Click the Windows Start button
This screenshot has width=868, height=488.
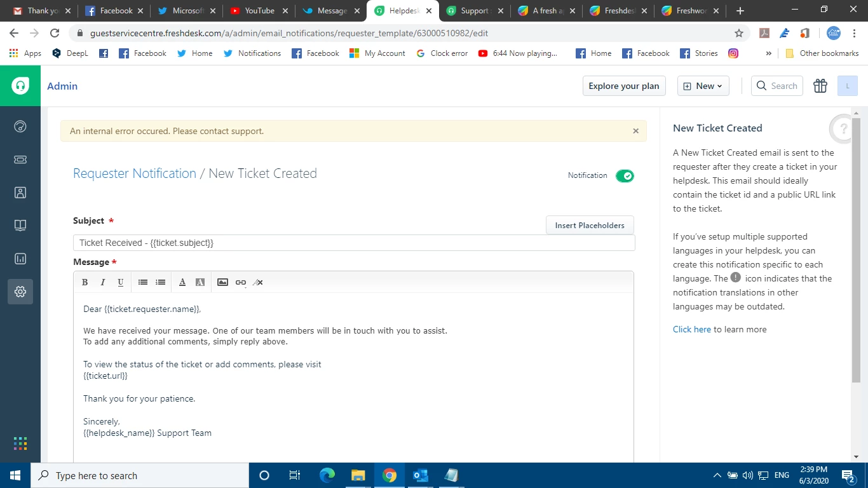tap(15, 475)
